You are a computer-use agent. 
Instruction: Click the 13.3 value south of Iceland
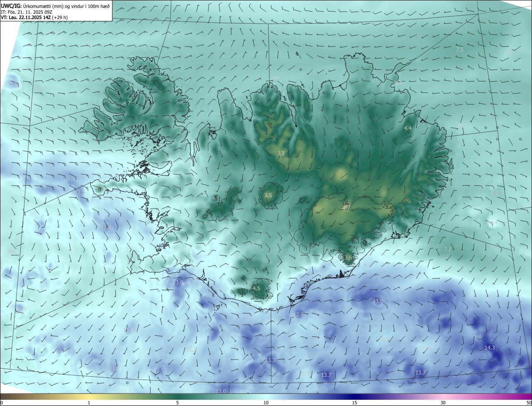coord(271,360)
